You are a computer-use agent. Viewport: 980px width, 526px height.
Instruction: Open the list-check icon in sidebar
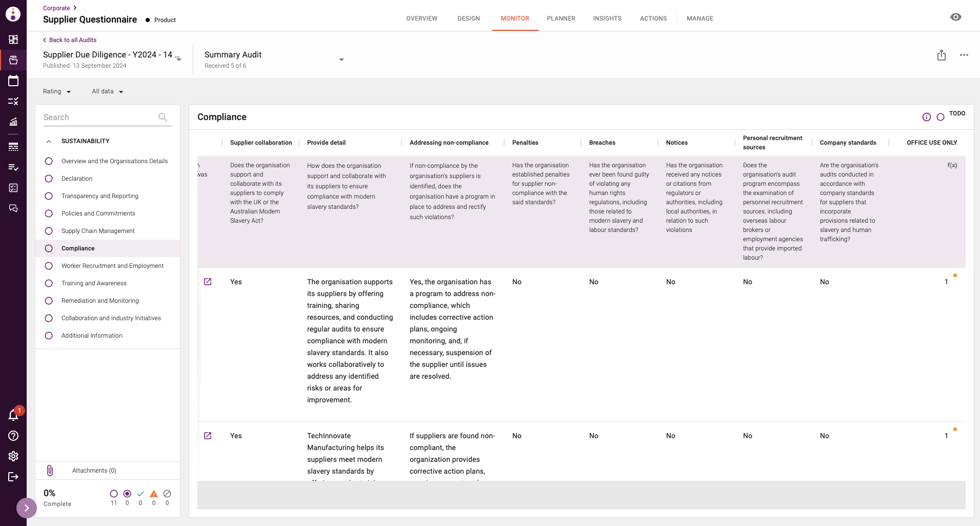(13, 167)
